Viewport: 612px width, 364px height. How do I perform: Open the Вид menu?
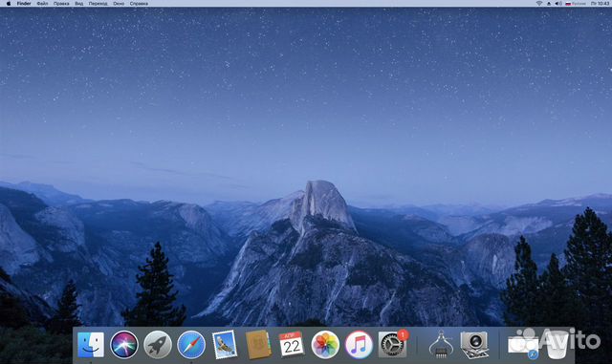point(78,4)
